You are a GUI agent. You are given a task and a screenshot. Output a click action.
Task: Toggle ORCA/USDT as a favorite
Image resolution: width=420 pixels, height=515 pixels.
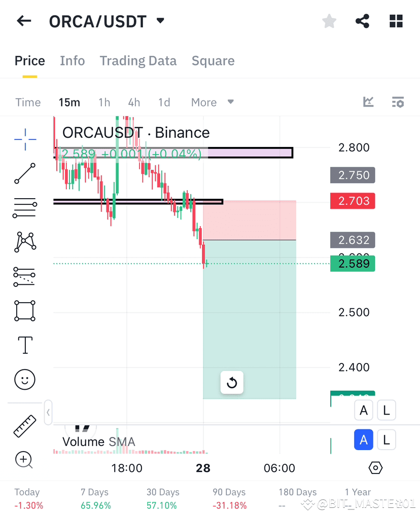329,21
